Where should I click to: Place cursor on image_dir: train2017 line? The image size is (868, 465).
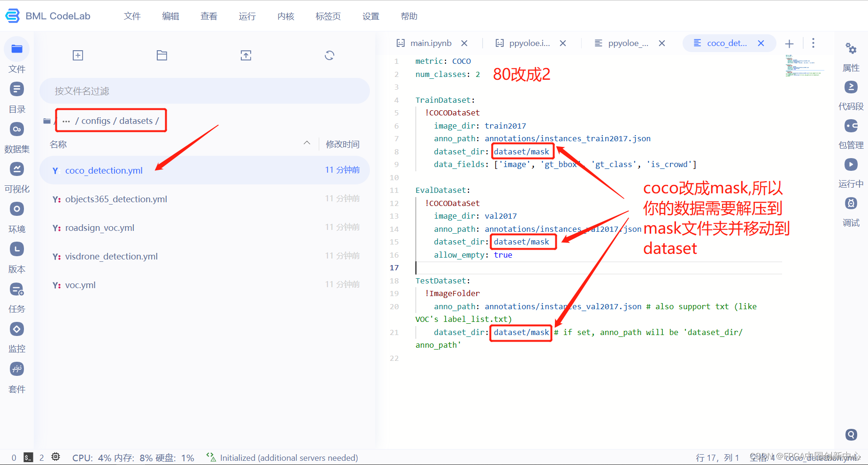tap(480, 126)
